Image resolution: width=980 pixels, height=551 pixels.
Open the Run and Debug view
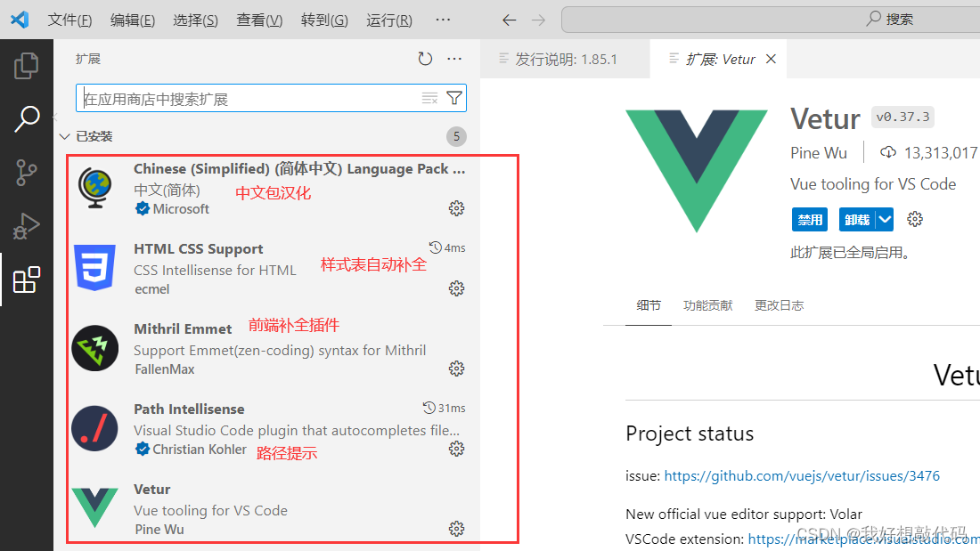click(x=26, y=225)
